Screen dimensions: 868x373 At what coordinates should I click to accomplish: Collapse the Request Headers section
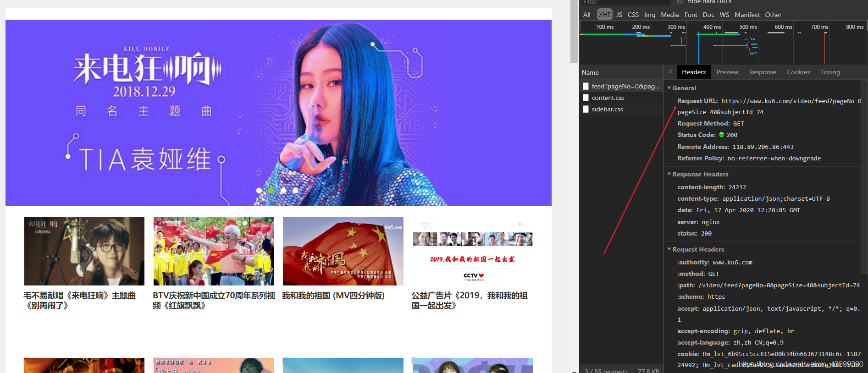669,249
